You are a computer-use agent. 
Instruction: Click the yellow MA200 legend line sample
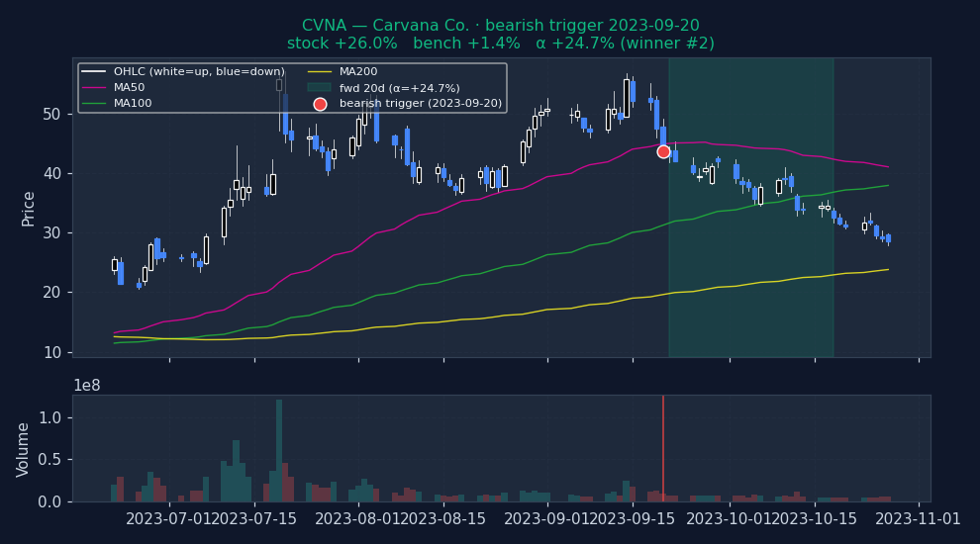320,71
